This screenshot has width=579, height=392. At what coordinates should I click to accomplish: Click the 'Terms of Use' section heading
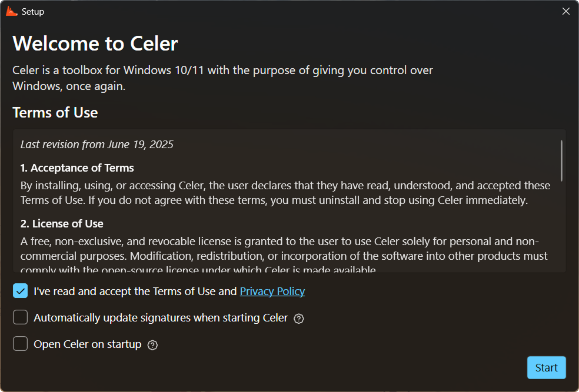[55, 112]
